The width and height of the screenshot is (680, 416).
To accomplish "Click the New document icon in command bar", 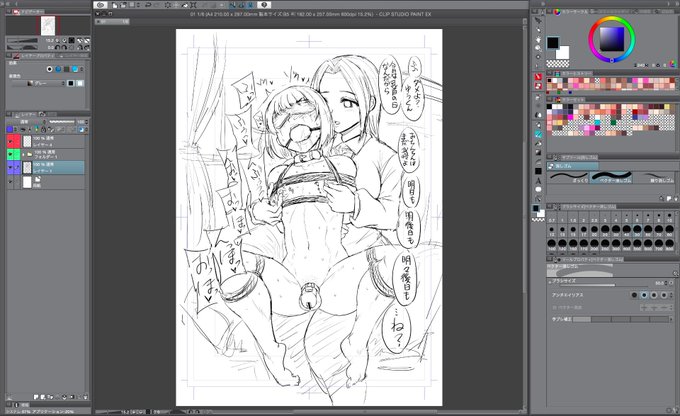I will coord(114,5).
